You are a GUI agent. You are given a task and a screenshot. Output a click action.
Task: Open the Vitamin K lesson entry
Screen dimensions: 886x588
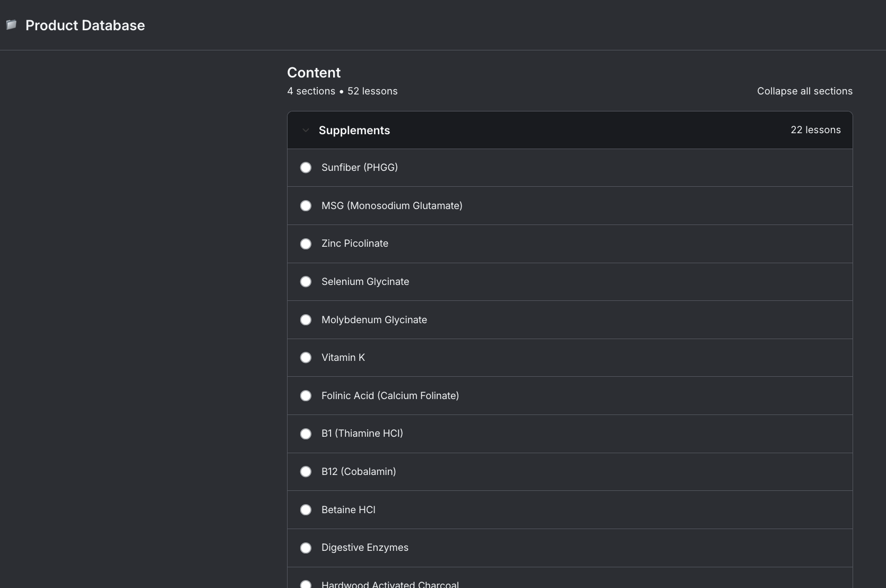[570, 358]
